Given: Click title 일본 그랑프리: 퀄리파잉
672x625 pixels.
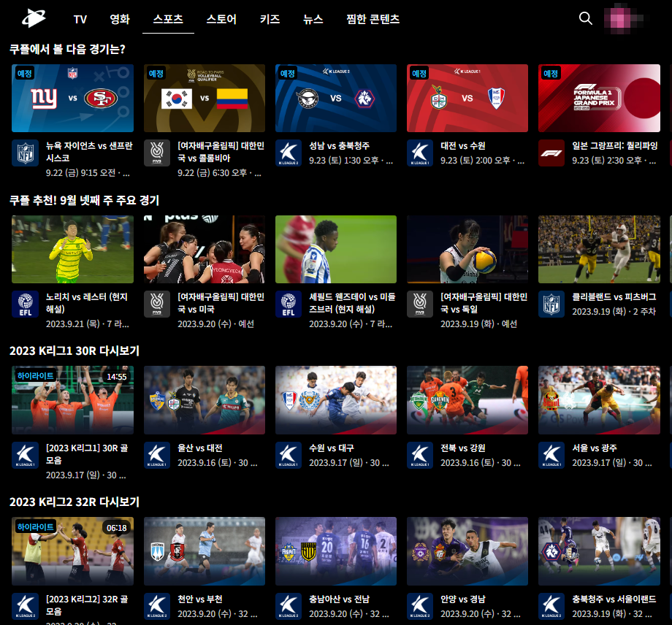Looking at the screenshot, I should (x=614, y=145).
